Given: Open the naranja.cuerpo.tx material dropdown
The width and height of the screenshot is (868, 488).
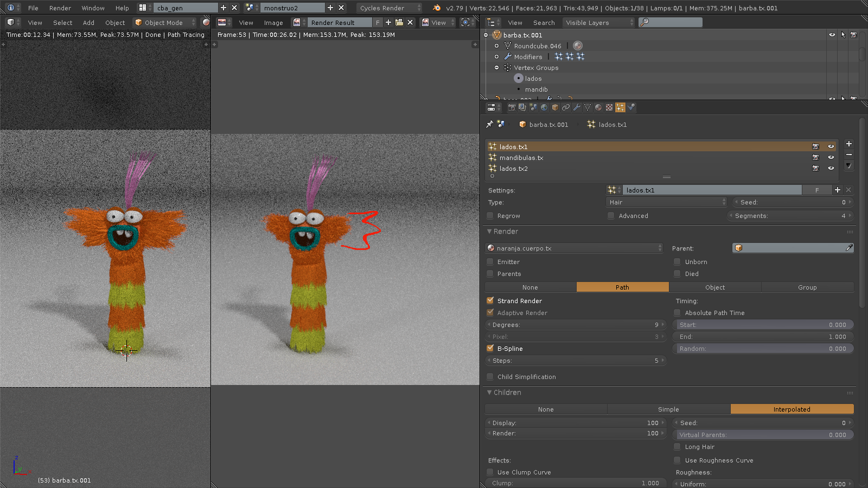Looking at the screenshot, I should click(574, 248).
